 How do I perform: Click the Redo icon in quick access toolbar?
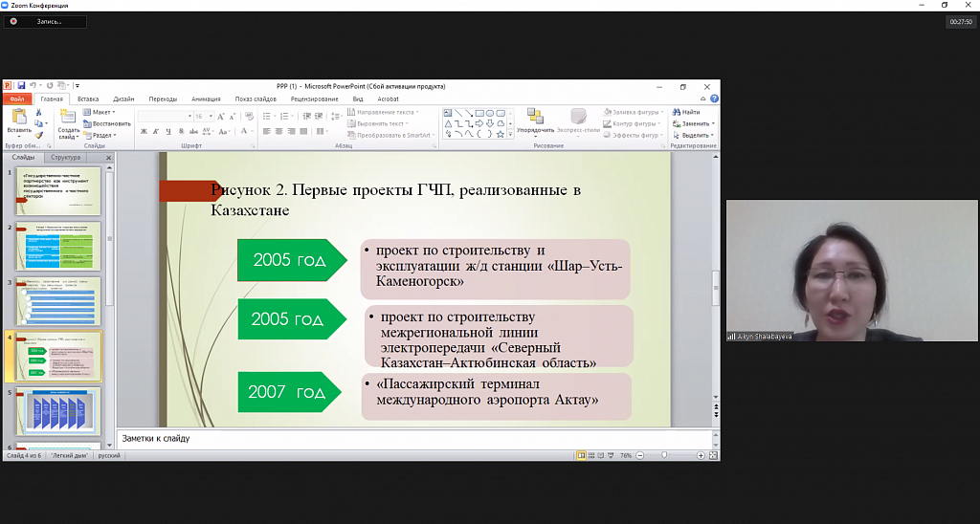click(50, 85)
